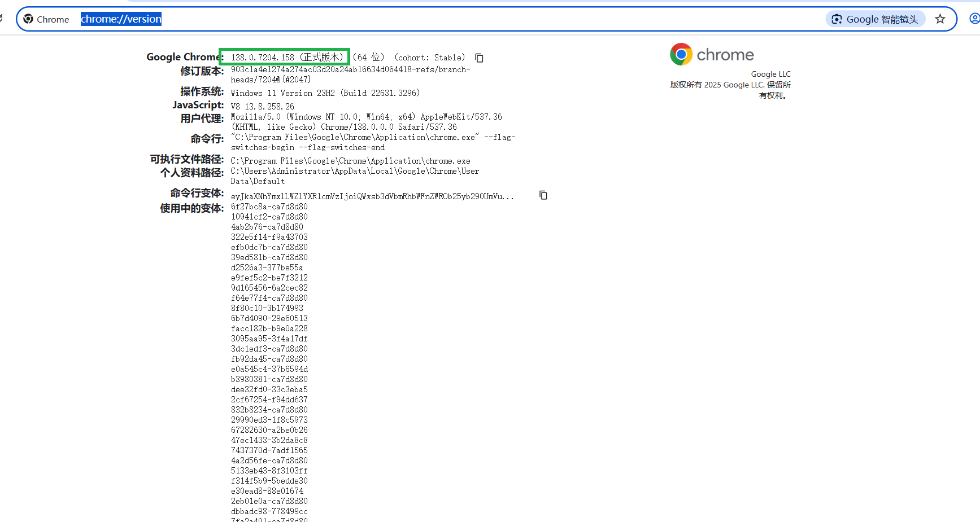Click the highlighted version string 138.0.7204.158
Image resolution: width=980 pixels, height=522 pixels.
tap(287, 56)
